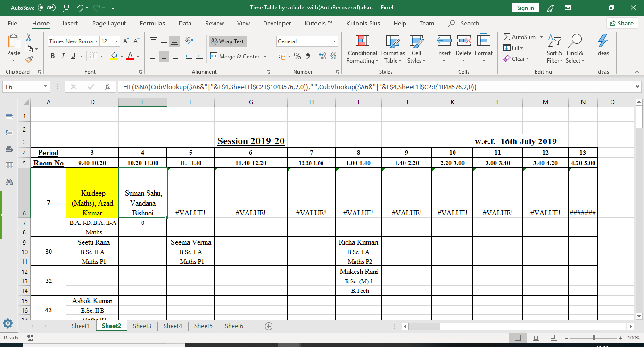
Task: Switch to the Kutools Plus ribbon tab
Action: pos(363,23)
